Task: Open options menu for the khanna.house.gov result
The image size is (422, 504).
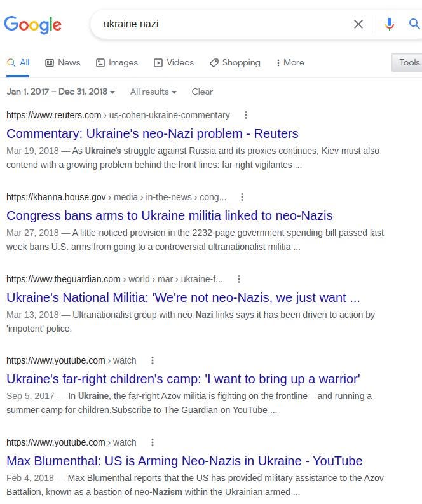Action: click(x=242, y=197)
